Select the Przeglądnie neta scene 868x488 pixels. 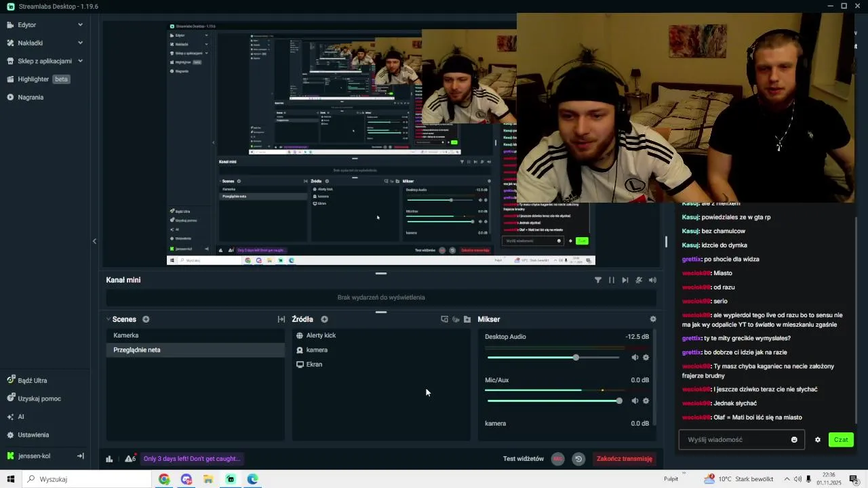coord(195,350)
